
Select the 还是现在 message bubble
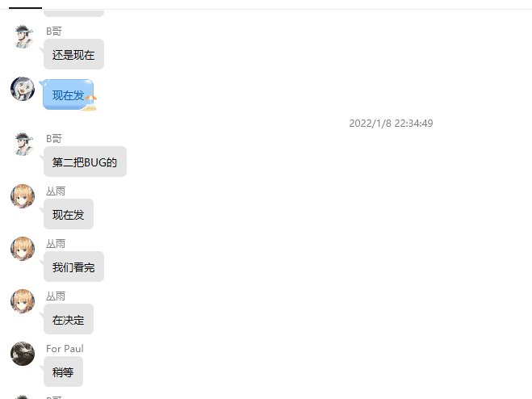(73, 54)
